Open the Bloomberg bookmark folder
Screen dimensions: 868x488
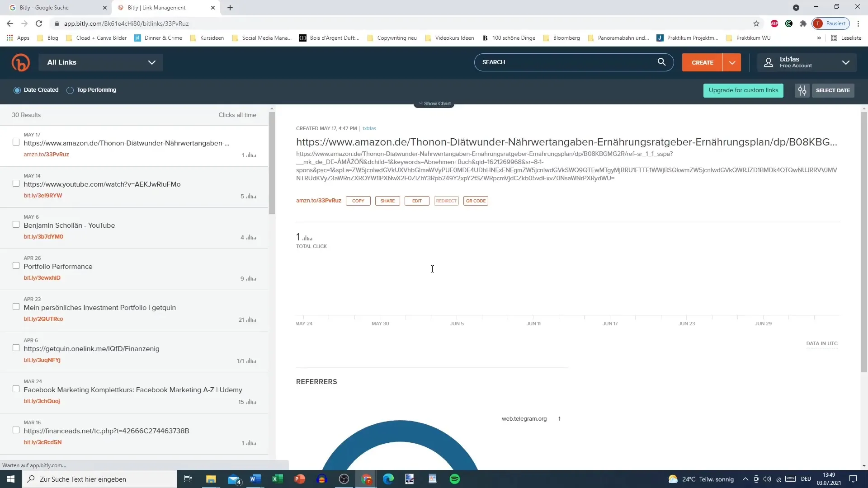coord(561,38)
